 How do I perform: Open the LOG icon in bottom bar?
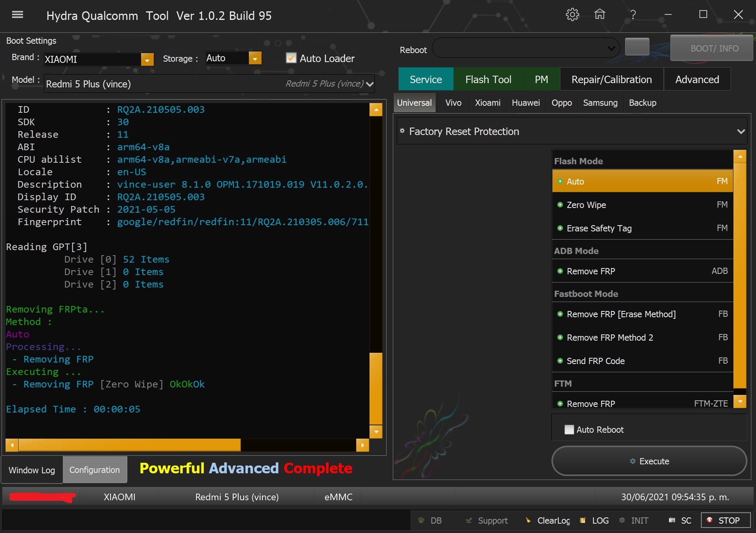[583, 520]
